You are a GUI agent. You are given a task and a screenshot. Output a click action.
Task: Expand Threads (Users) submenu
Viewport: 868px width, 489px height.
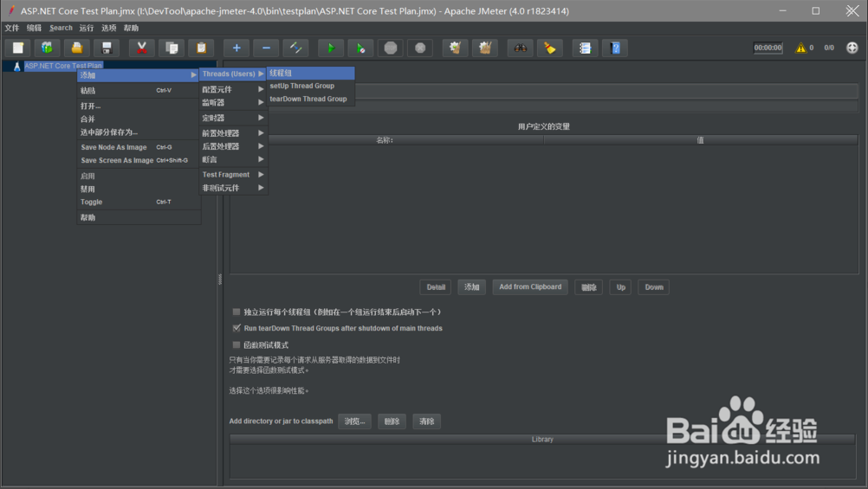(x=233, y=74)
